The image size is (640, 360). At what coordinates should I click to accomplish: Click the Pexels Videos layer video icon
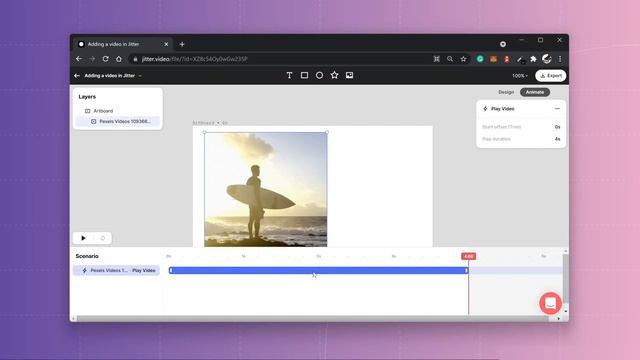click(93, 122)
